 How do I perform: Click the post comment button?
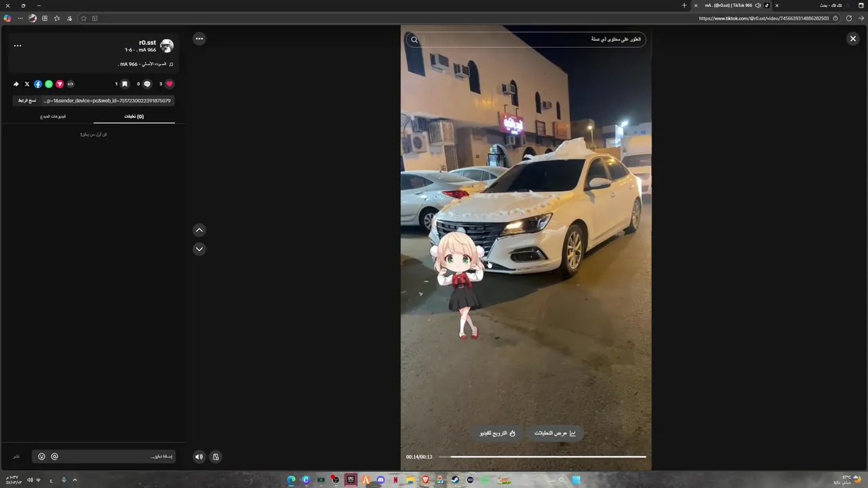pos(16,457)
